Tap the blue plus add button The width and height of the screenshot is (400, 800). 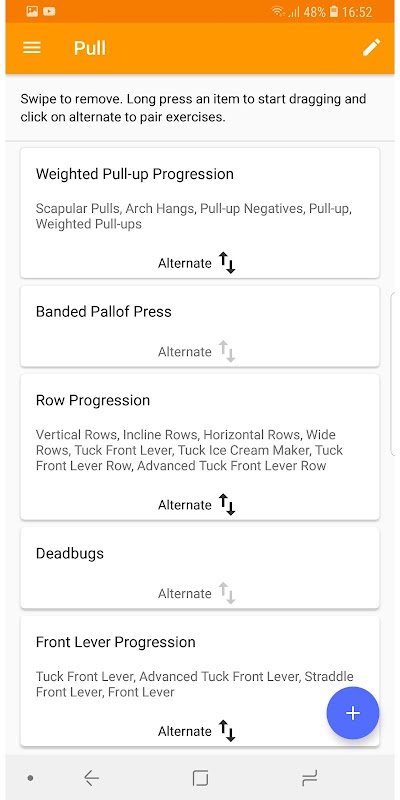pyautogui.click(x=353, y=713)
